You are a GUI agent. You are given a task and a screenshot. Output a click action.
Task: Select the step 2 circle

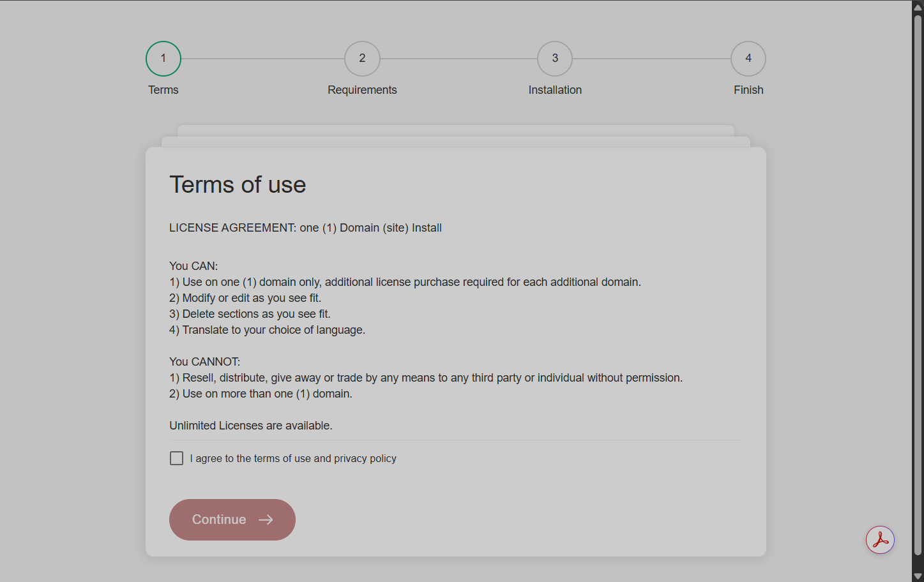(x=362, y=59)
